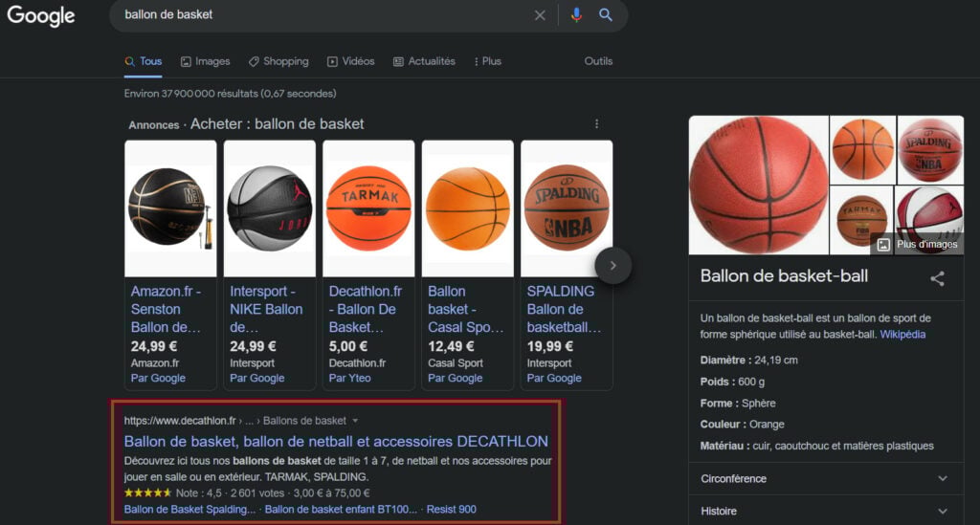Click the 24,99 € price under Intersport NIKE
This screenshot has width=980, height=525.
pyautogui.click(x=253, y=346)
